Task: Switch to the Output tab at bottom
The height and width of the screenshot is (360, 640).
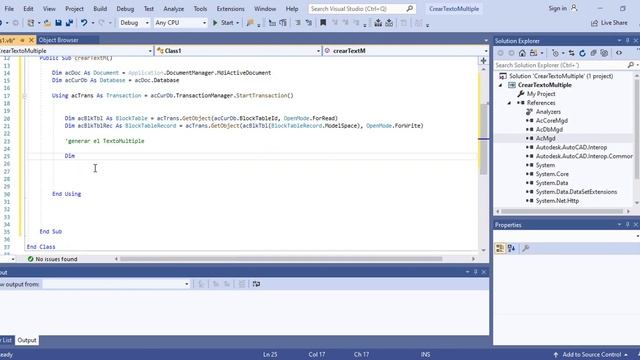Action: pyautogui.click(x=27, y=340)
